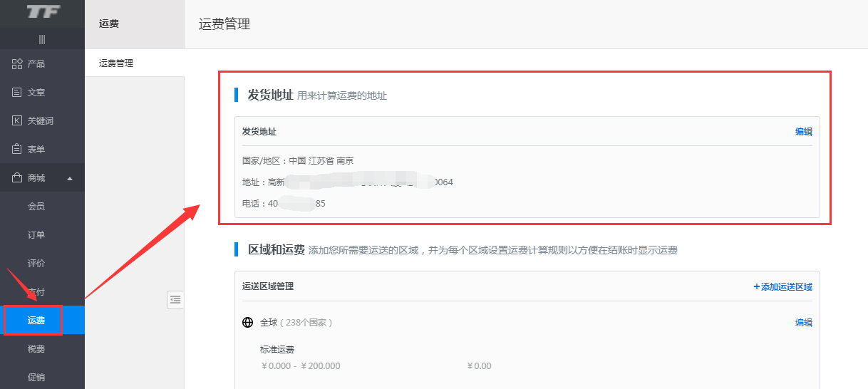Collapse the 商城 menu arrow

70,178
